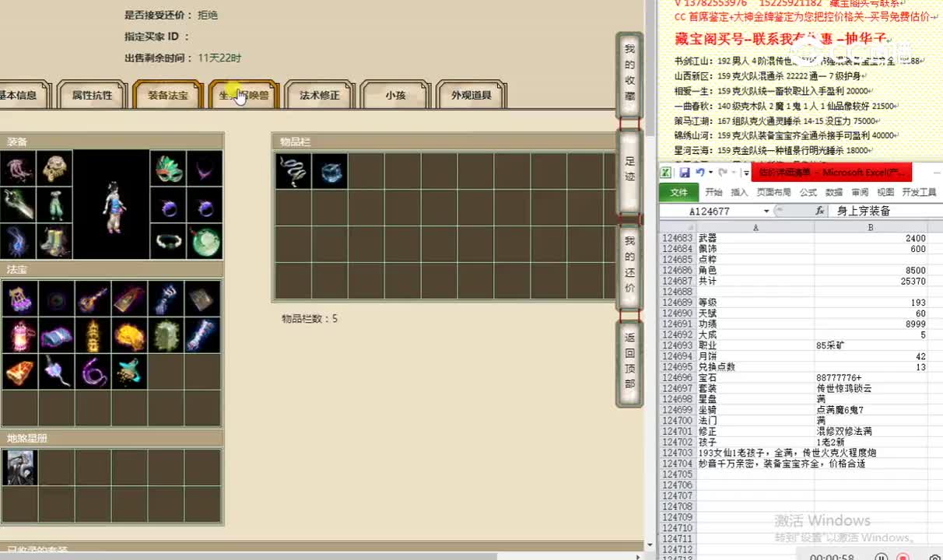Click the boots equipment icon
Image resolution: width=943 pixels, height=560 pixels.
click(x=54, y=241)
